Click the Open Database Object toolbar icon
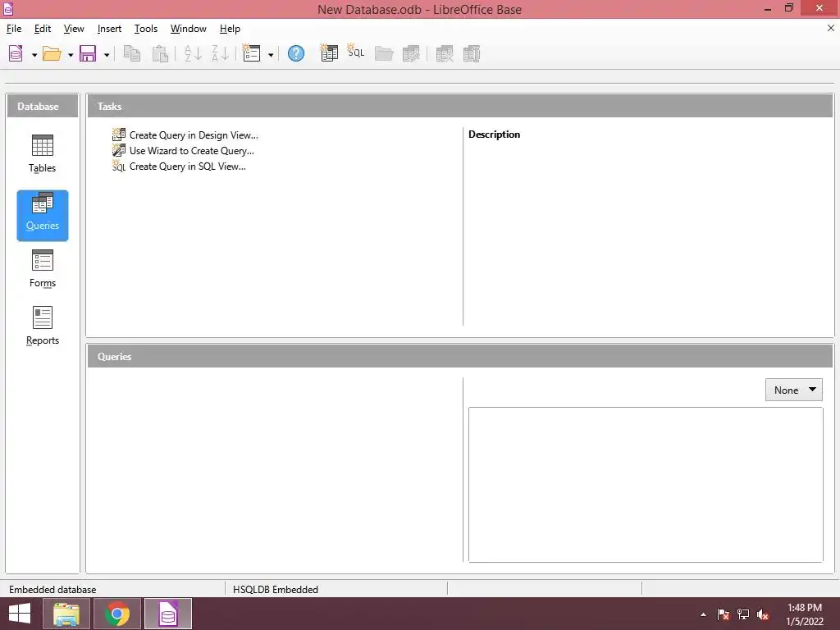The image size is (840, 630). (x=384, y=53)
